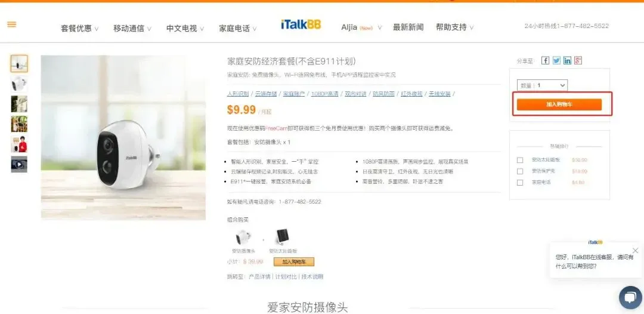The height and width of the screenshot is (314, 644).
Task: Open the 中文电视 menu item
Action: 185,29
